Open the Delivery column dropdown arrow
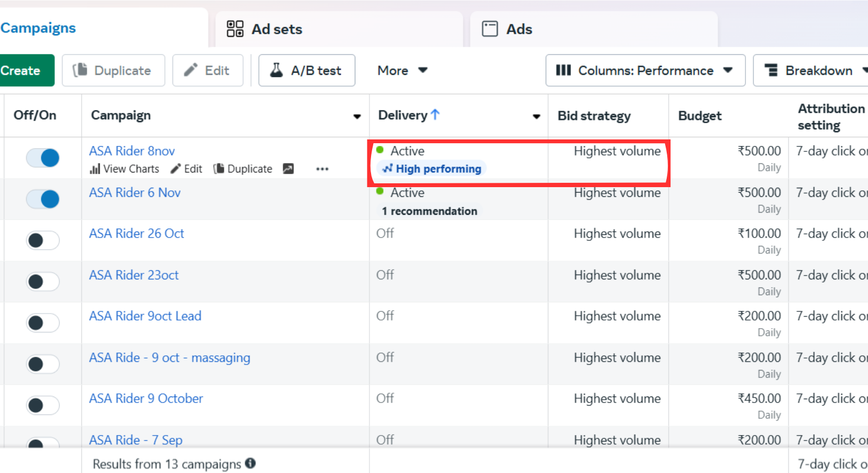This screenshot has width=868, height=473. point(536,116)
